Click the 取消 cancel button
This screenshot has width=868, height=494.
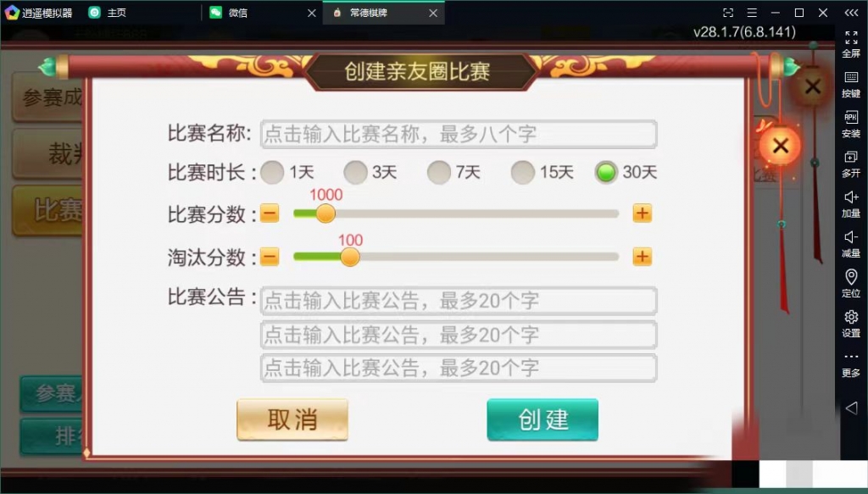pyautogui.click(x=292, y=419)
